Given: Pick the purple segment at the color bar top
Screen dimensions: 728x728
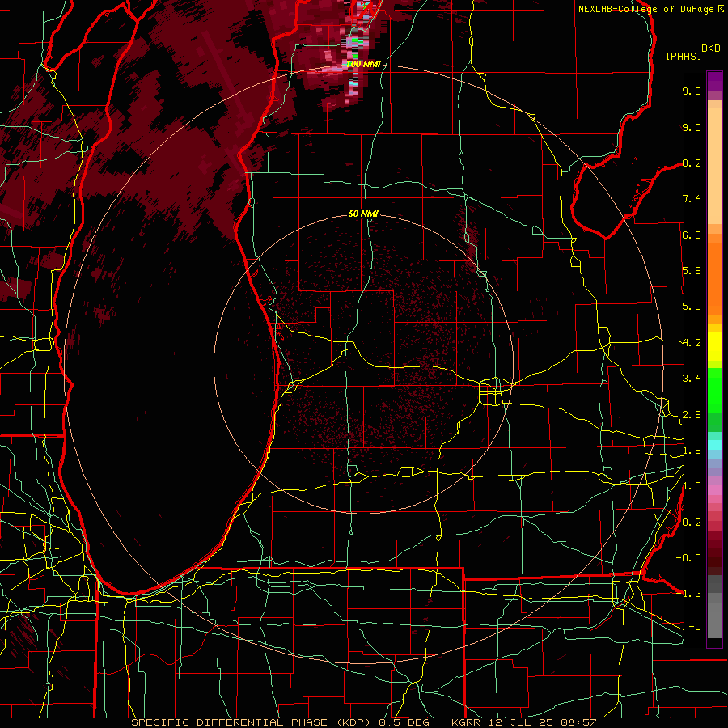Looking at the screenshot, I should 714,81.
